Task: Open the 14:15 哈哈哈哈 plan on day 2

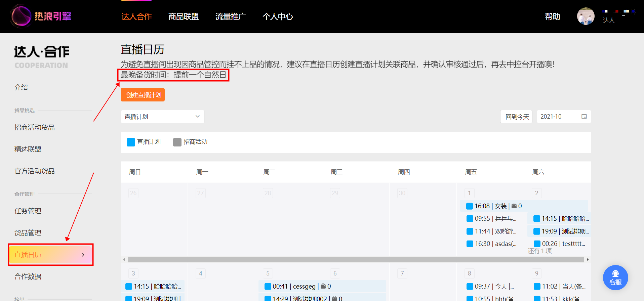Action: pos(559,219)
